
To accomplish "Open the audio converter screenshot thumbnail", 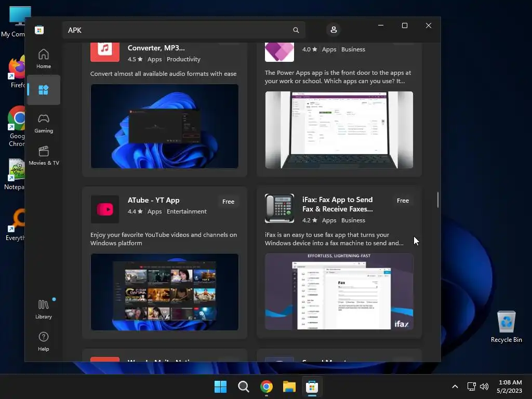I will [x=165, y=126].
